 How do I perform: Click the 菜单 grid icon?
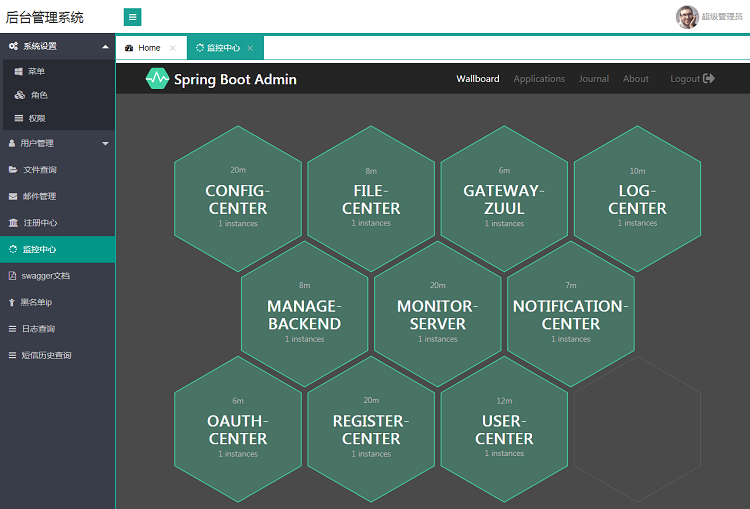(x=19, y=71)
